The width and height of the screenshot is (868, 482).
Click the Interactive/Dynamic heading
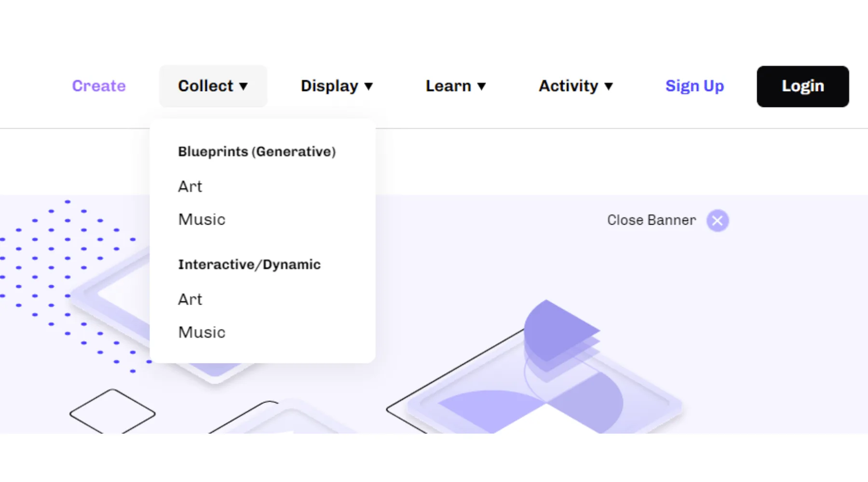(x=249, y=265)
